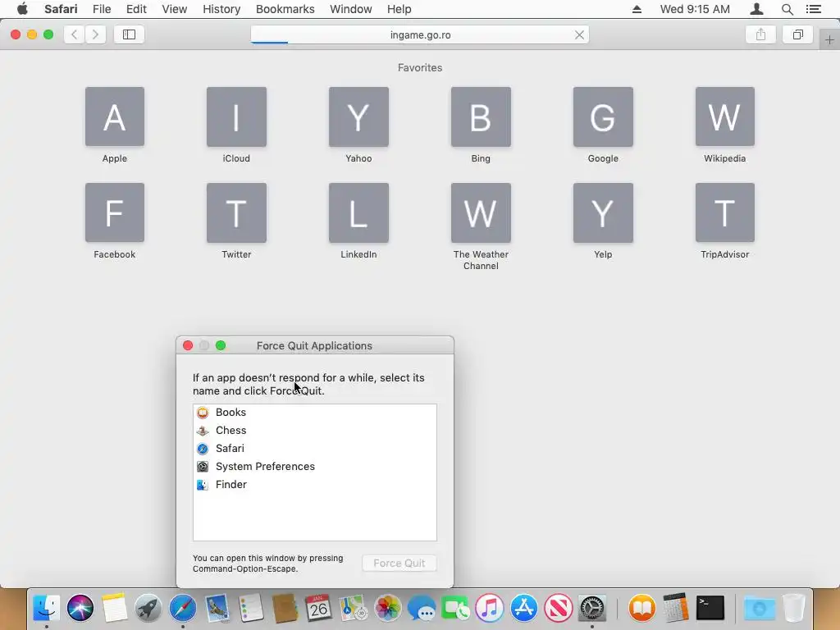Show all tabs overview button
Image resolution: width=840 pixels, height=630 pixels.
click(797, 34)
